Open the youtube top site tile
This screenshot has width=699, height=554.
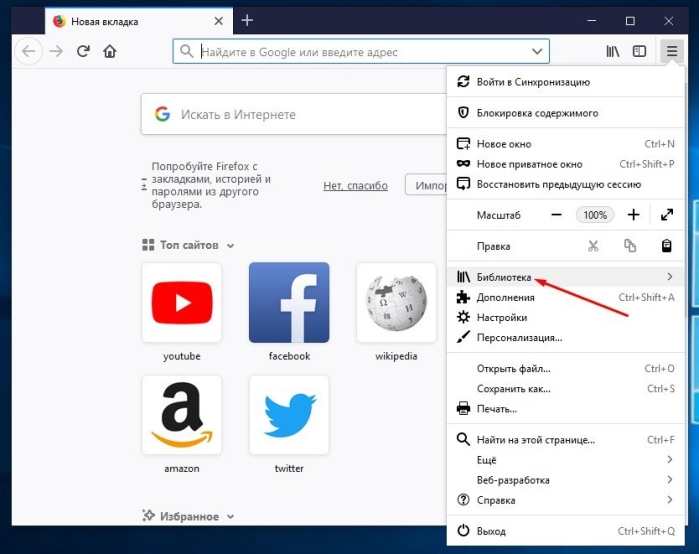181,303
